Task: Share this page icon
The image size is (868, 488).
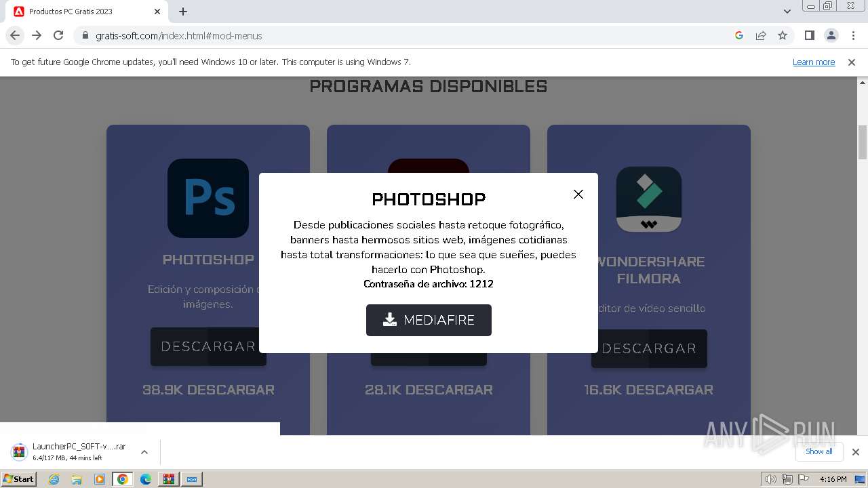Action: click(761, 35)
